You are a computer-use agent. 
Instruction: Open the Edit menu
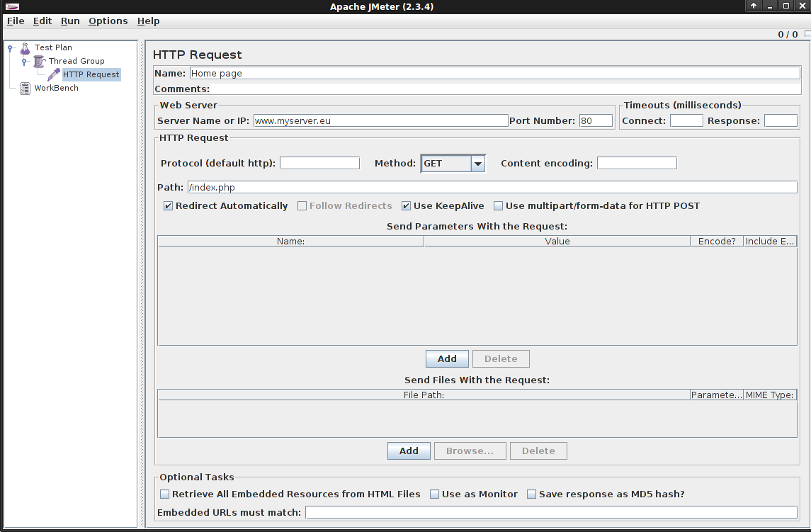42,21
